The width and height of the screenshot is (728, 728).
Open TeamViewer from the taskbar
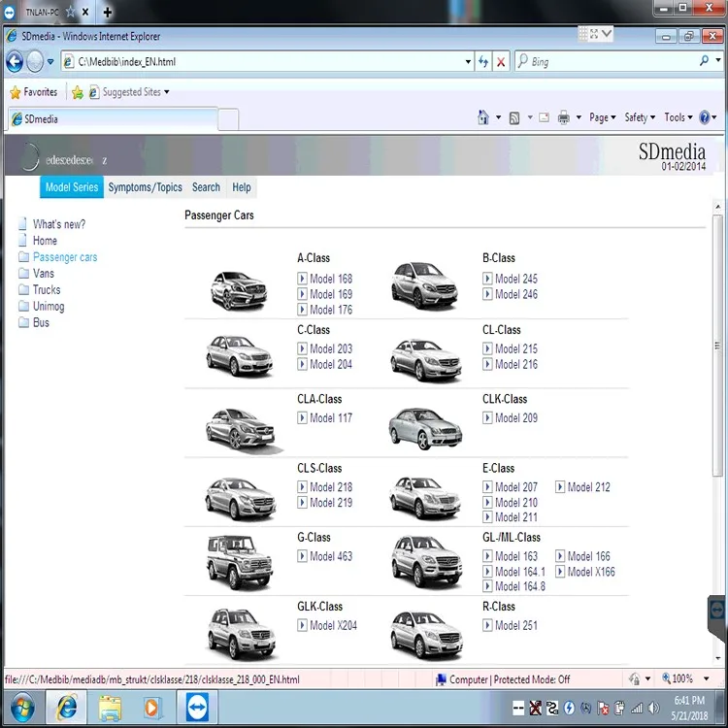(x=197, y=707)
